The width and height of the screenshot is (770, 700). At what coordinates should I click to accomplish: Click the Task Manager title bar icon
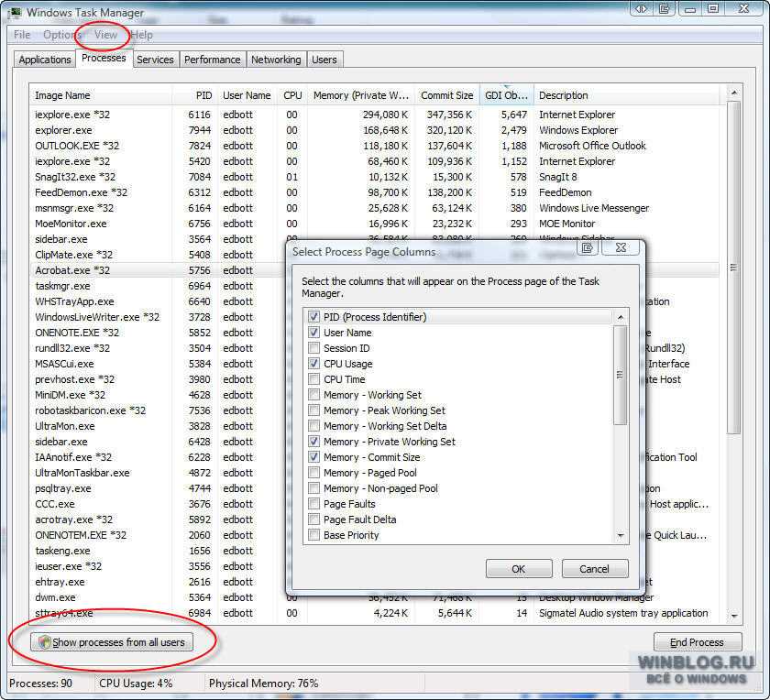pyautogui.click(x=16, y=12)
